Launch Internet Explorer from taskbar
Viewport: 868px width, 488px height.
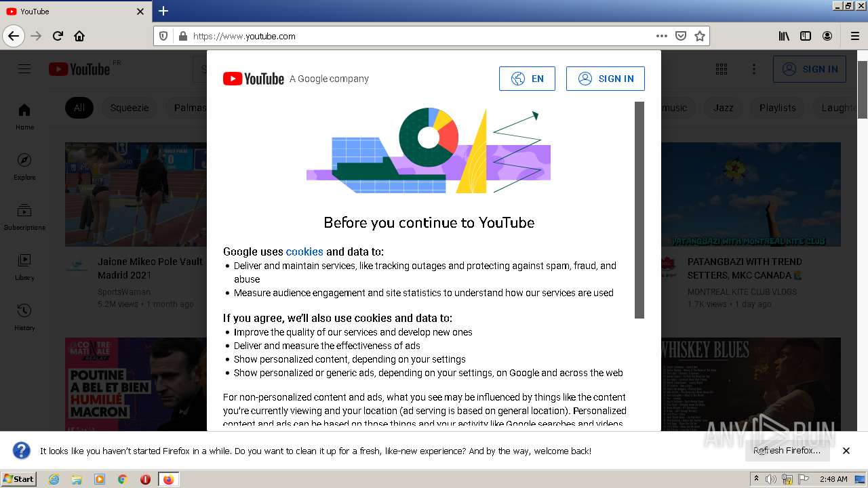click(54, 479)
